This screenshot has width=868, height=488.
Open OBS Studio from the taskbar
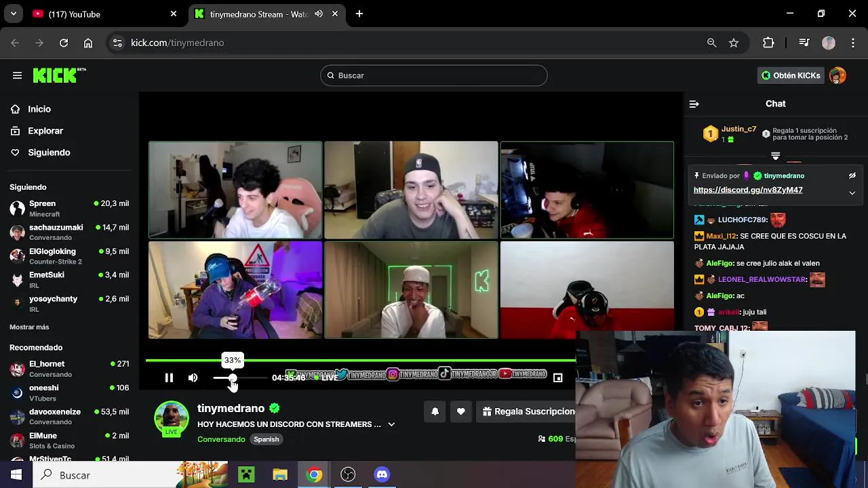pos(348,475)
